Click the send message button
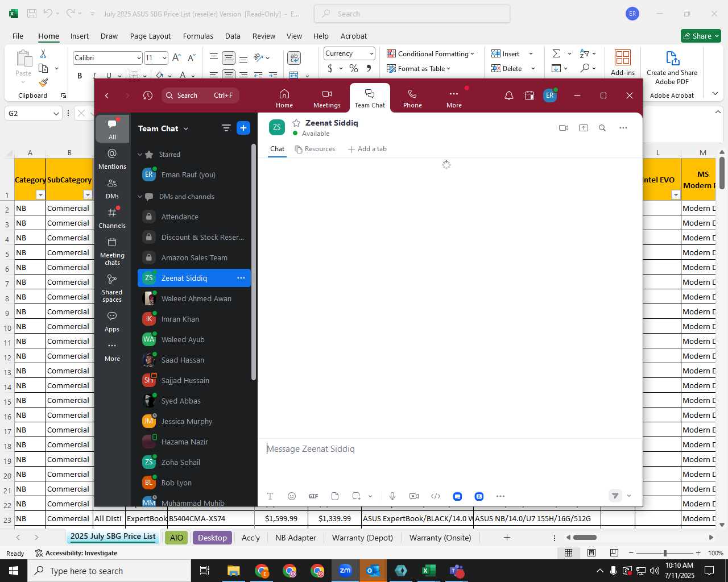 615,496
